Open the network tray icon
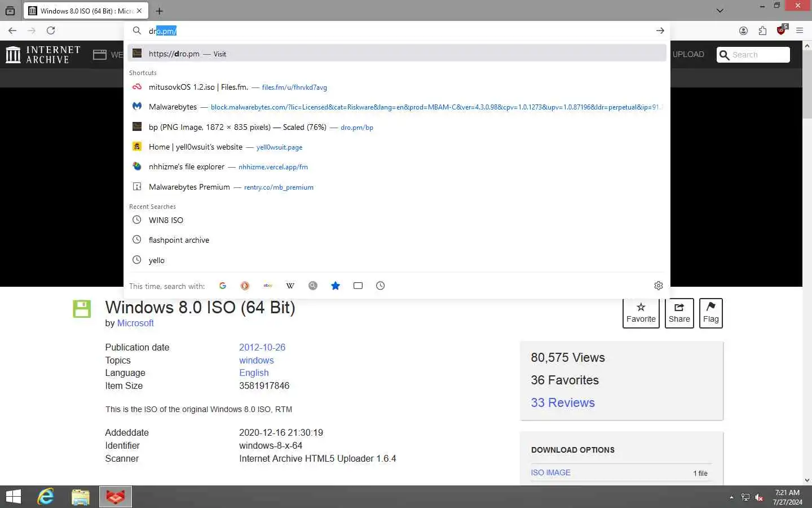The width and height of the screenshot is (812, 508). (745, 497)
